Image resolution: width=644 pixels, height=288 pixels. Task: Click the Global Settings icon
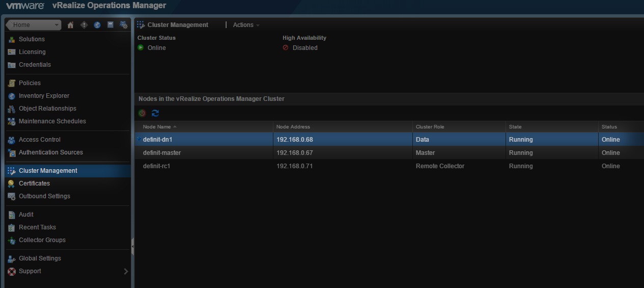12,258
